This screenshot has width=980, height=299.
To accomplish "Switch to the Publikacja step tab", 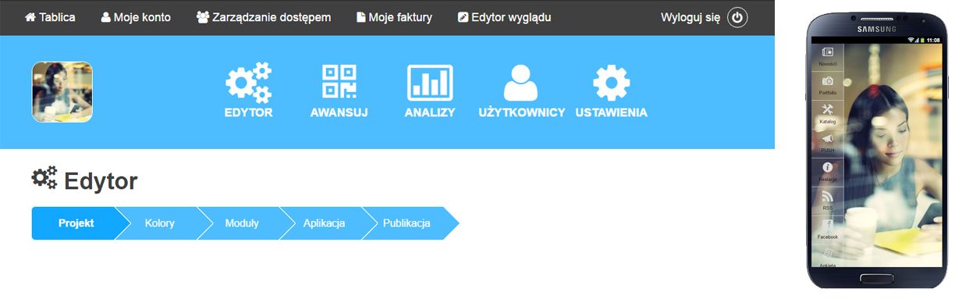I will (407, 223).
